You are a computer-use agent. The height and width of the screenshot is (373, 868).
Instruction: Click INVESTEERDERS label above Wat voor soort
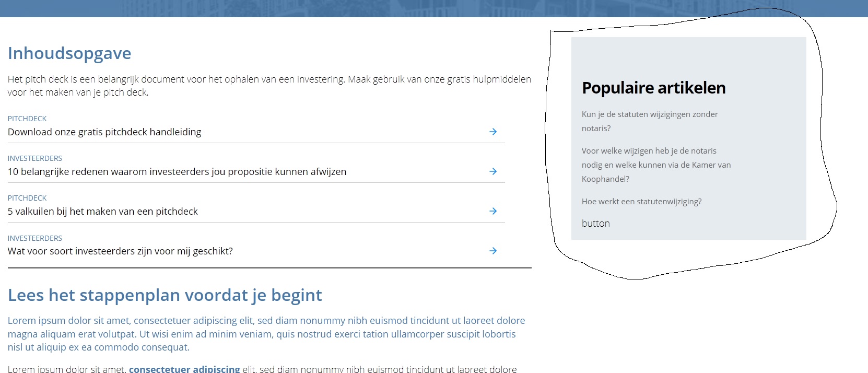(x=35, y=238)
